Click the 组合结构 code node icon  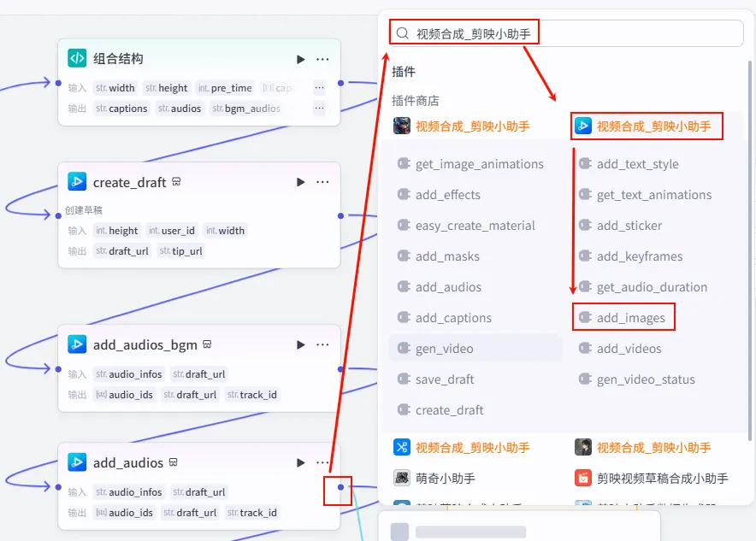77,59
